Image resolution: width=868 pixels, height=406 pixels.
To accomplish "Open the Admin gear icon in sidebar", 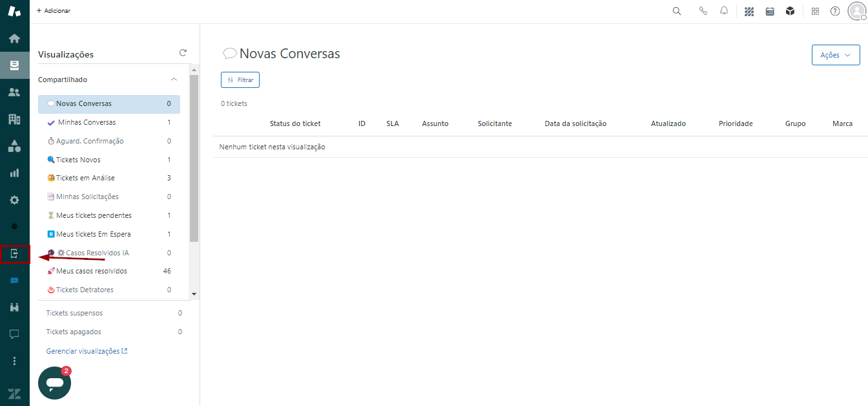I will click(x=14, y=200).
